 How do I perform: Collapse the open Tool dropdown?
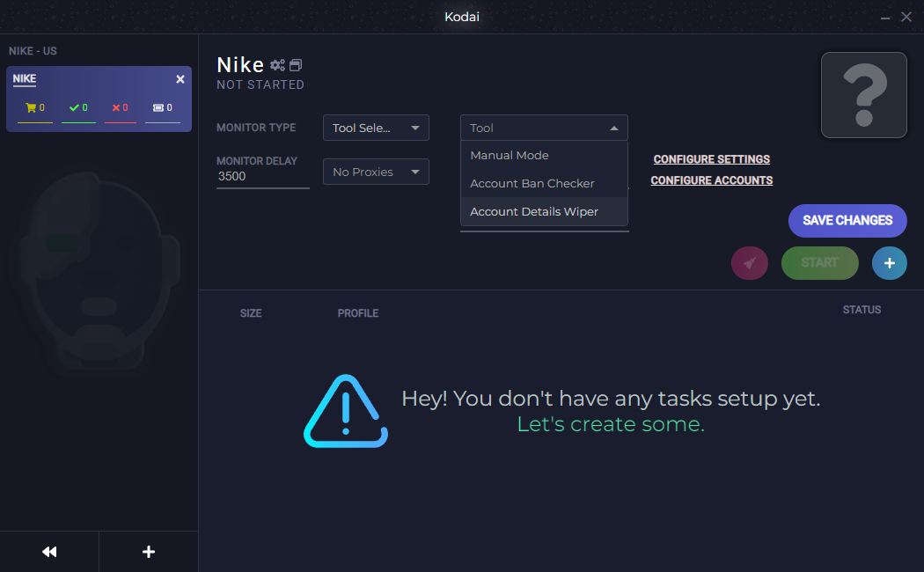tap(544, 128)
